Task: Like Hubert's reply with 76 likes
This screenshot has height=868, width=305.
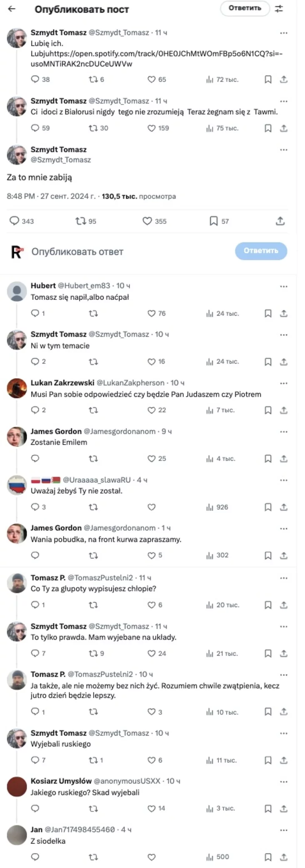Action: [152, 314]
